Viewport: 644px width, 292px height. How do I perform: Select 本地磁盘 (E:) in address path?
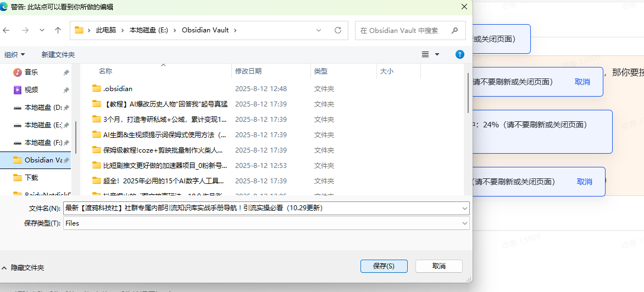(149, 30)
